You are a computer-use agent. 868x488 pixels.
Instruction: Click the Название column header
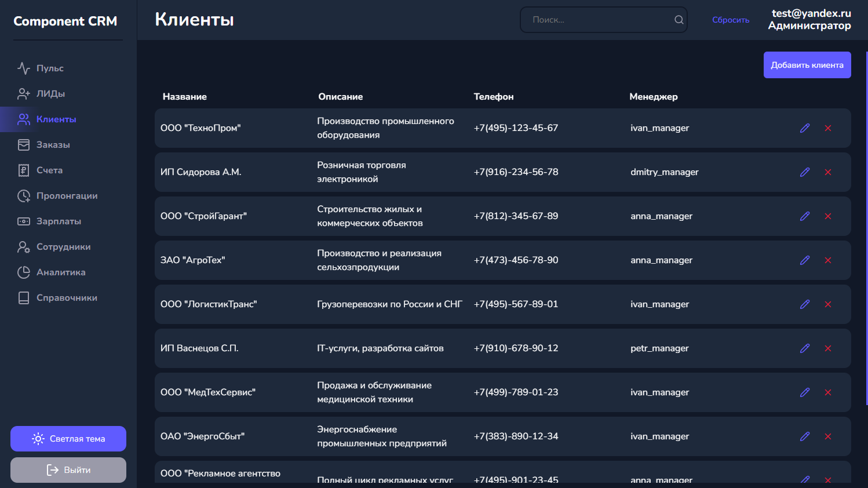(184, 97)
